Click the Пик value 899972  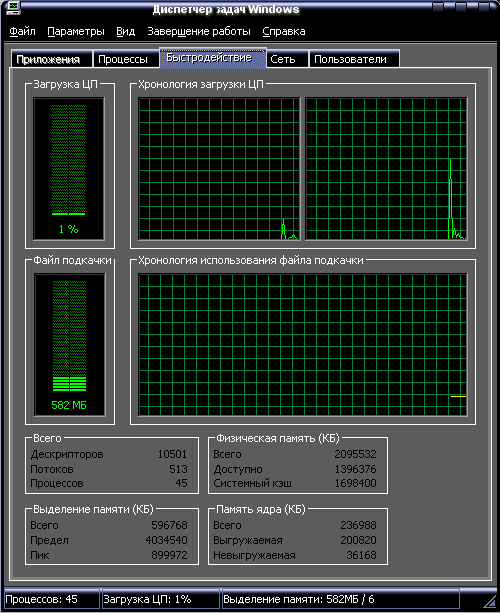(169, 555)
